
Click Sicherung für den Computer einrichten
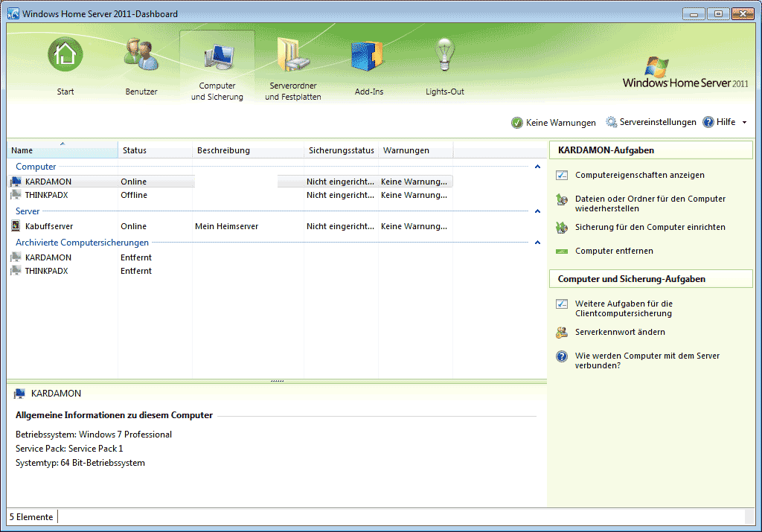click(650, 227)
